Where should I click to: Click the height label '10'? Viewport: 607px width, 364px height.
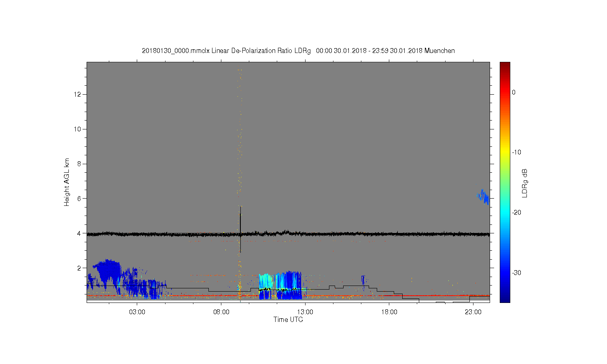[x=78, y=129]
